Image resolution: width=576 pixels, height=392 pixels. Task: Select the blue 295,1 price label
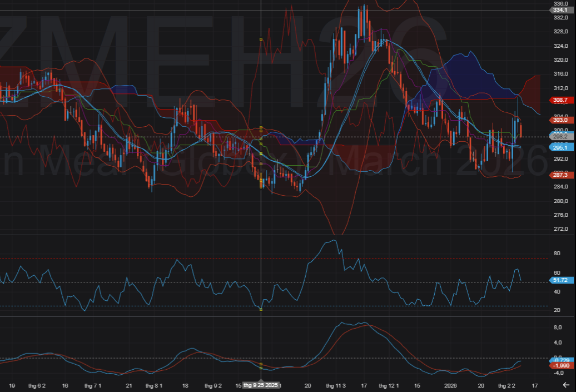[560, 147]
